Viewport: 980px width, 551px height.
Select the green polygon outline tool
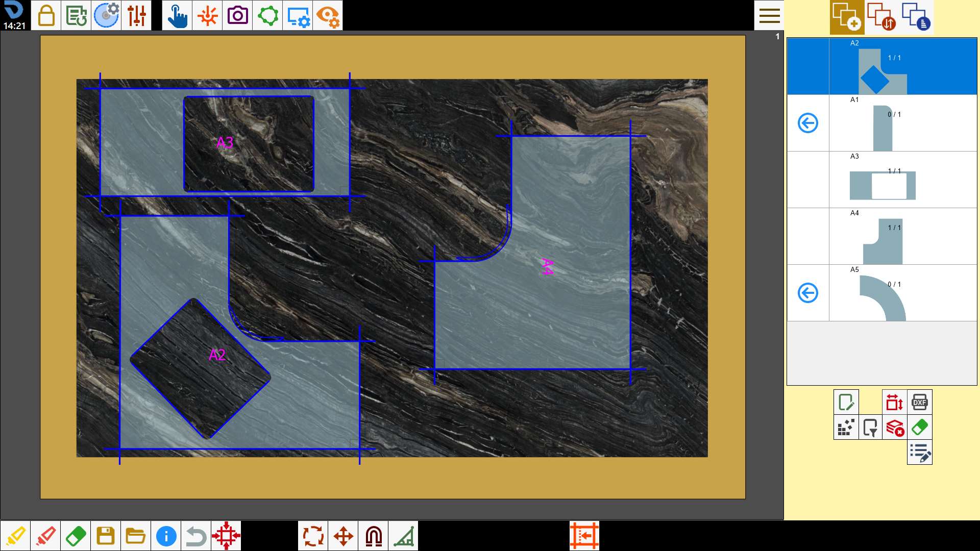tap(267, 15)
